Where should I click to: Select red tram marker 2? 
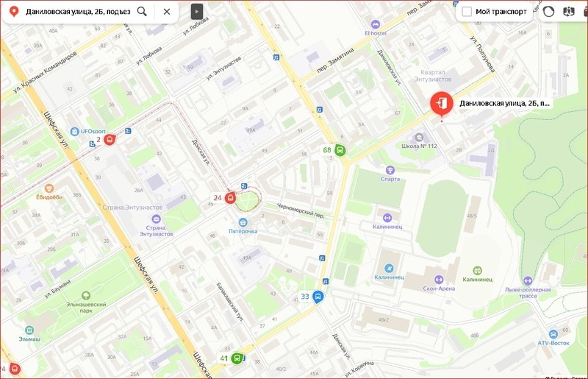tap(110, 139)
